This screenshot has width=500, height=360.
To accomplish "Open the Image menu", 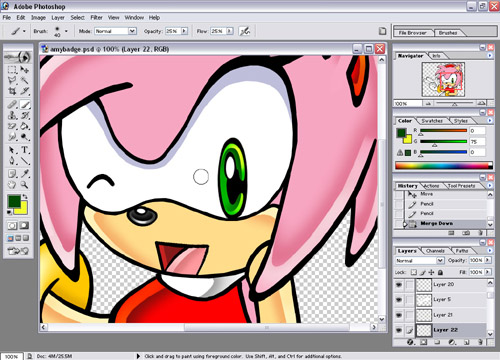I will click(x=38, y=17).
